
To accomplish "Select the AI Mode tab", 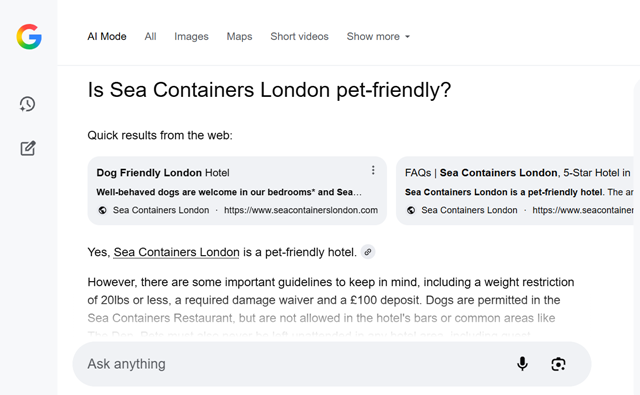I will (x=107, y=37).
